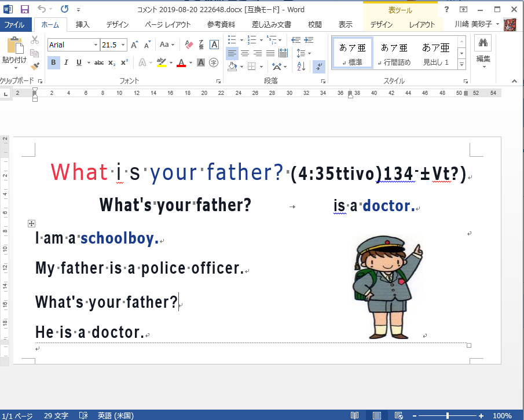Apply the 見出し 1 style
This screenshot has width=524, height=420.
[436, 53]
